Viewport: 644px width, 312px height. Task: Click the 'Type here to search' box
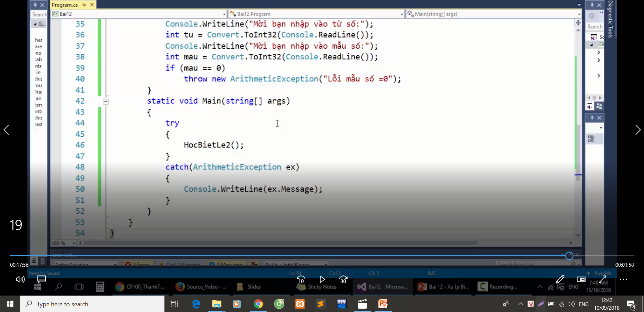92,304
